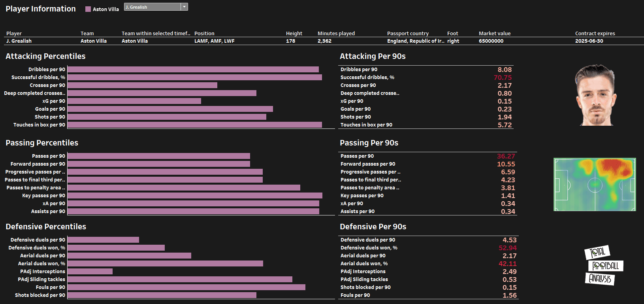Click the xA per 90 percentile bar
644x304 pixels.
point(193,204)
